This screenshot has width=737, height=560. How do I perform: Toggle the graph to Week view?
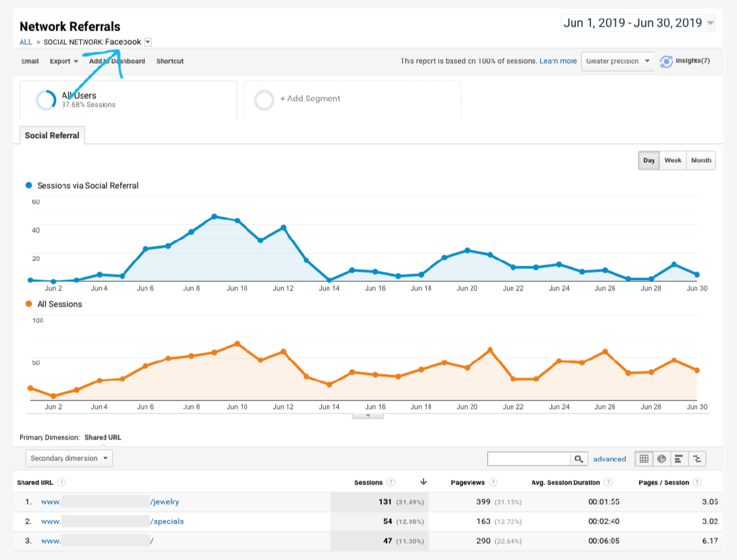672,160
